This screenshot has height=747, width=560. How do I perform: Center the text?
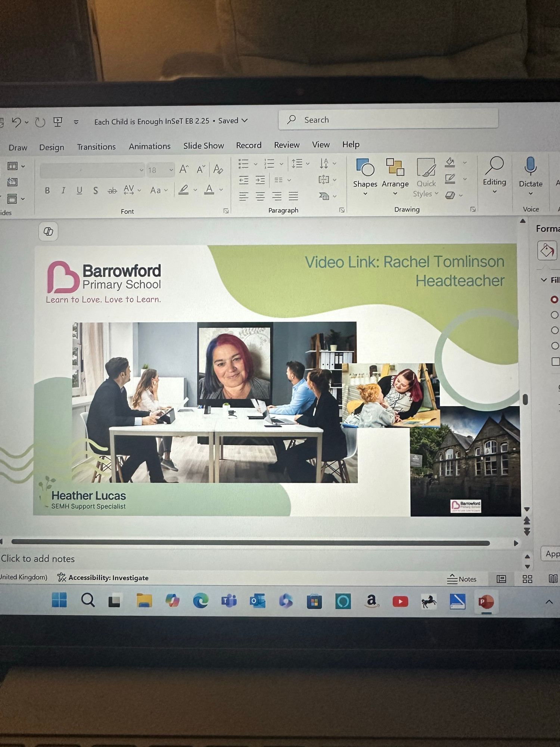coord(260,196)
